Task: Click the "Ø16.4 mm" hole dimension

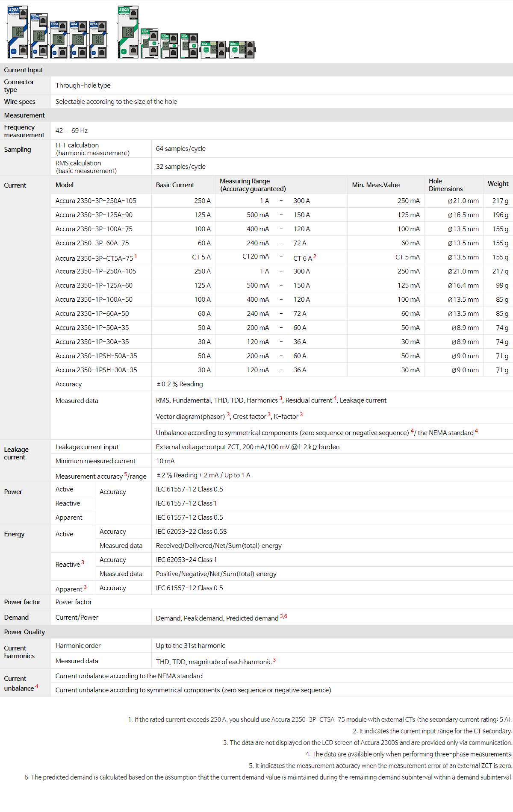Action: [x=463, y=285]
